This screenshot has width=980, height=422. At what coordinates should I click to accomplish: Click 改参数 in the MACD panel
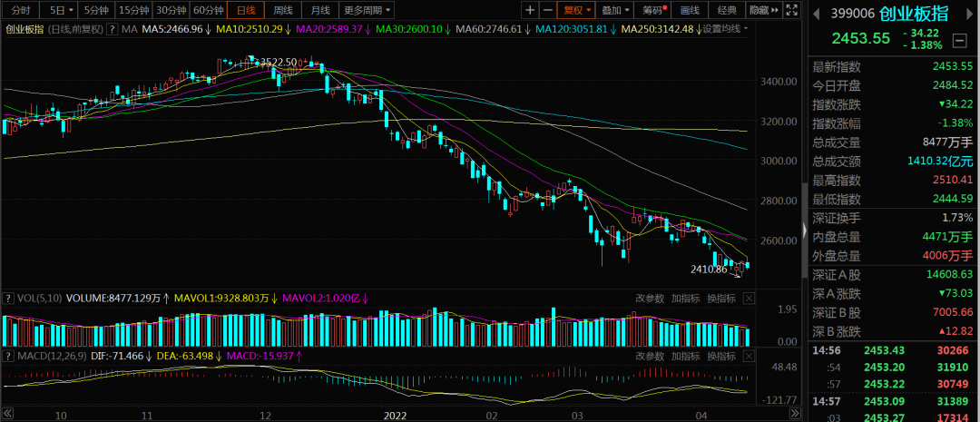tap(650, 356)
